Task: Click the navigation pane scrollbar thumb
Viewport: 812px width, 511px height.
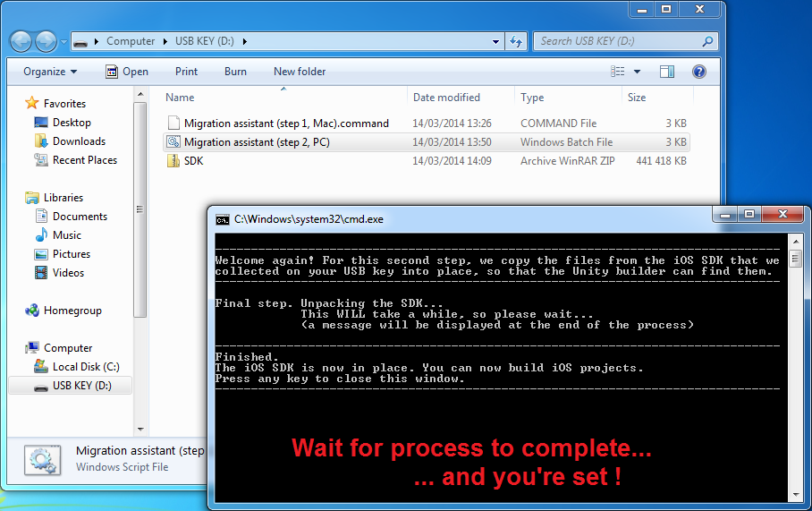Action: [x=140, y=209]
